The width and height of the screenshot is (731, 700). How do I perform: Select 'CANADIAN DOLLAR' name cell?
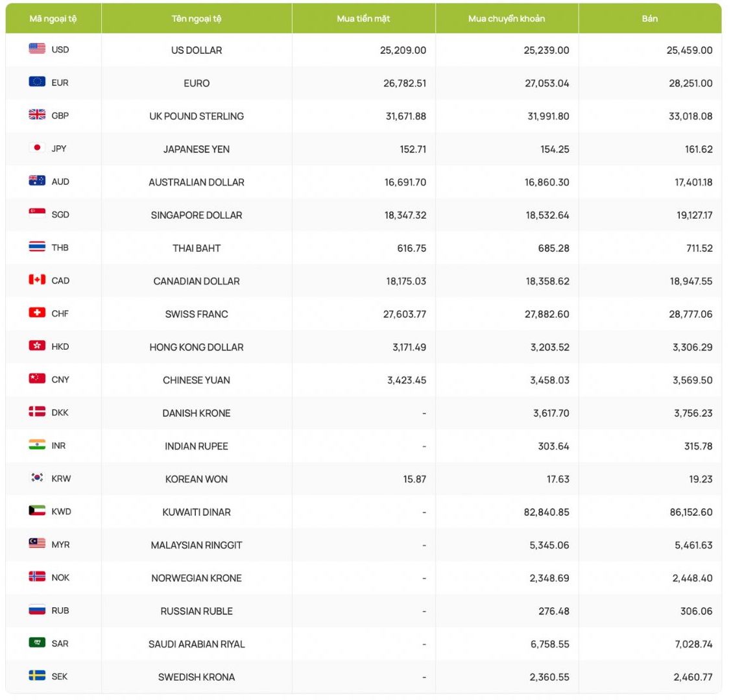point(197,282)
